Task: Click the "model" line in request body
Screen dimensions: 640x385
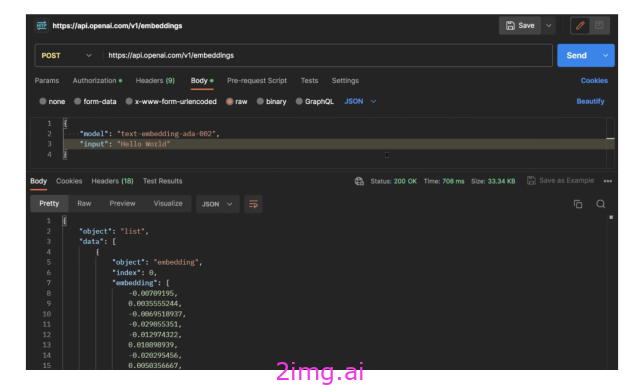Action: [x=149, y=134]
